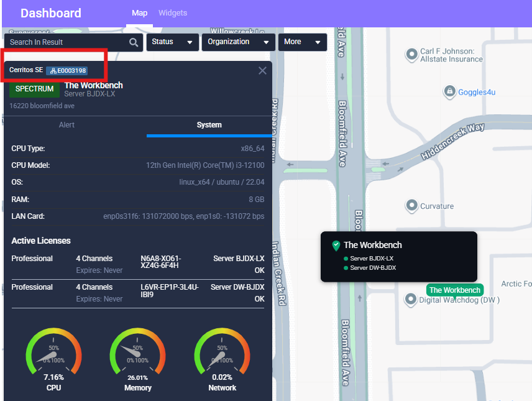This screenshot has width=532, height=401.
Task: Click the green shield icon beside The Workbench
Action: [x=336, y=245]
